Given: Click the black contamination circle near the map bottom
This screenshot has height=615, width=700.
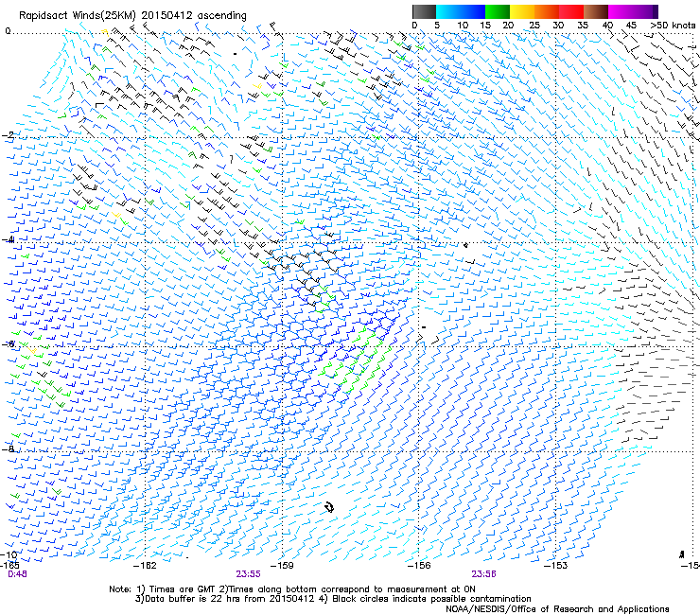Looking at the screenshot, I should pos(329,507).
